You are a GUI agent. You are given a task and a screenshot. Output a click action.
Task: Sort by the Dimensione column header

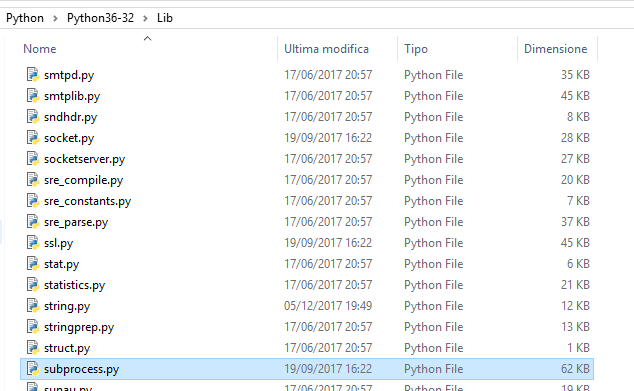coord(556,49)
